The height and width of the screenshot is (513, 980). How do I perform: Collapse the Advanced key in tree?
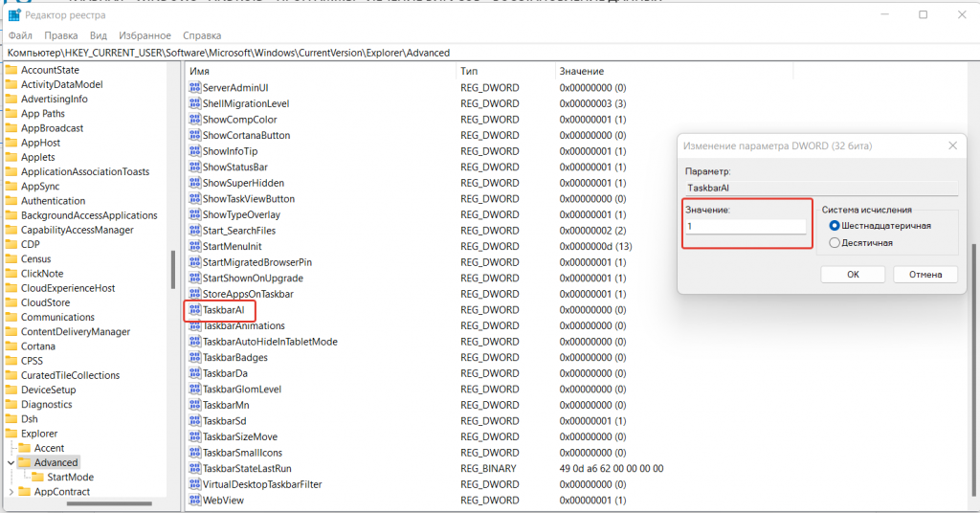(x=11, y=463)
